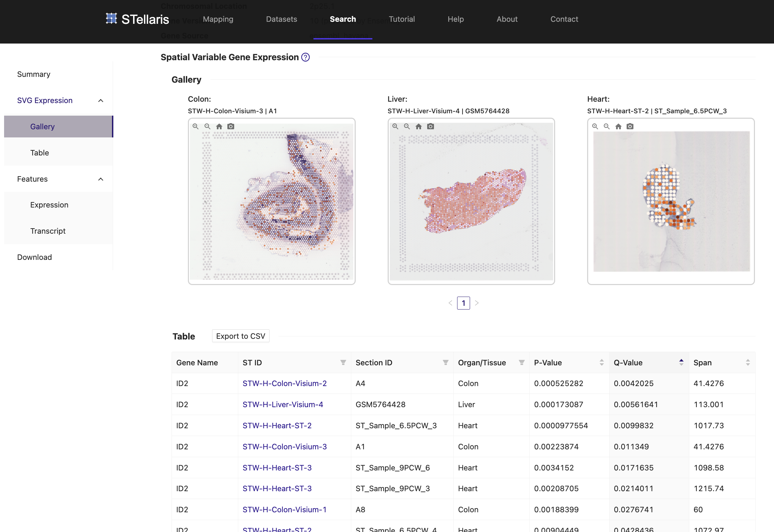774x532 pixels.
Task: Reset Colon plot view with home icon
Action: click(x=219, y=126)
